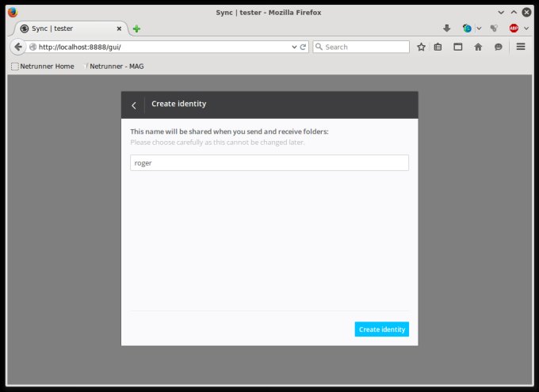The height and width of the screenshot is (392, 539).
Task: Bookmark this page with the star icon
Action: pyautogui.click(x=421, y=47)
